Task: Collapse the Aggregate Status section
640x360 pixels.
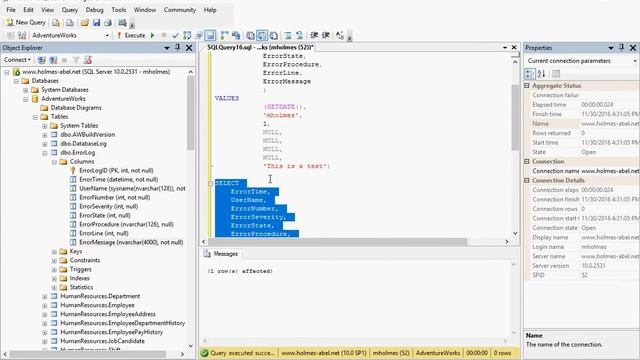Action: click(x=527, y=86)
